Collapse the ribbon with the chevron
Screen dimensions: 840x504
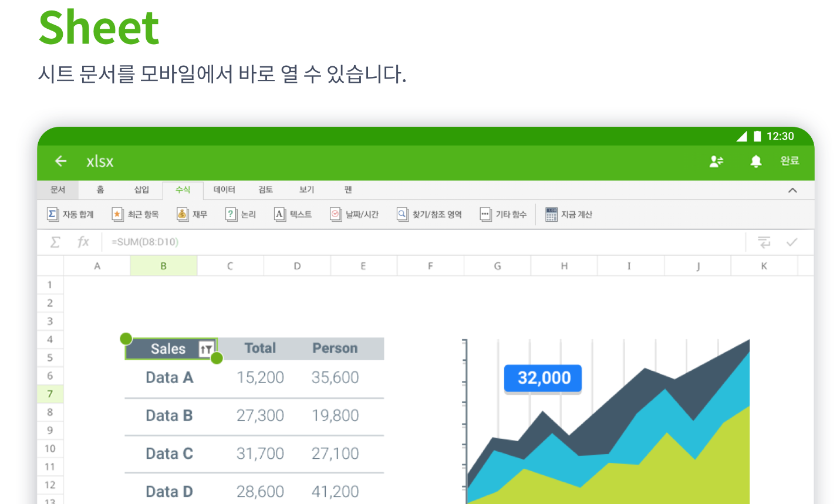coord(792,190)
